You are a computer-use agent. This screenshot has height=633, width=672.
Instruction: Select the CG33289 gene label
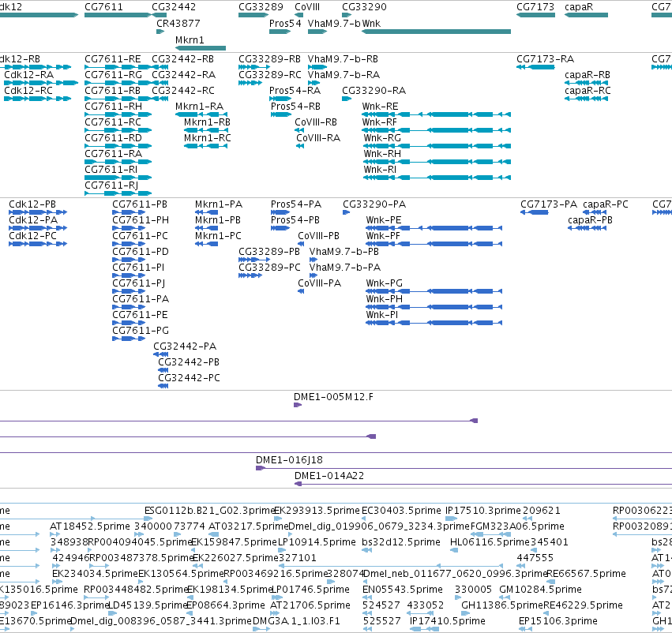pos(261,7)
